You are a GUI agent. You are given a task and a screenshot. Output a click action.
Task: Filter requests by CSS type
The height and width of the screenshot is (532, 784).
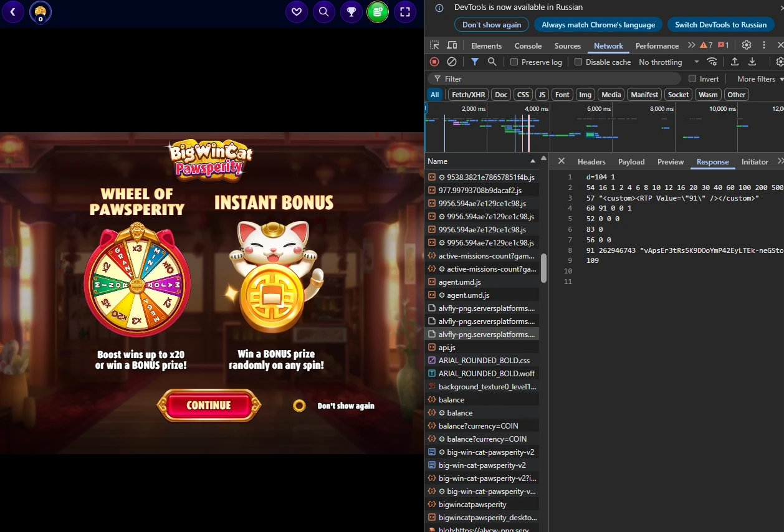[523, 95]
